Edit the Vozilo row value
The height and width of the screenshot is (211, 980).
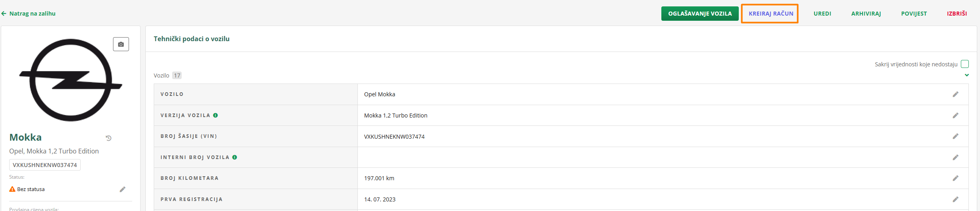(x=955, y=94)
